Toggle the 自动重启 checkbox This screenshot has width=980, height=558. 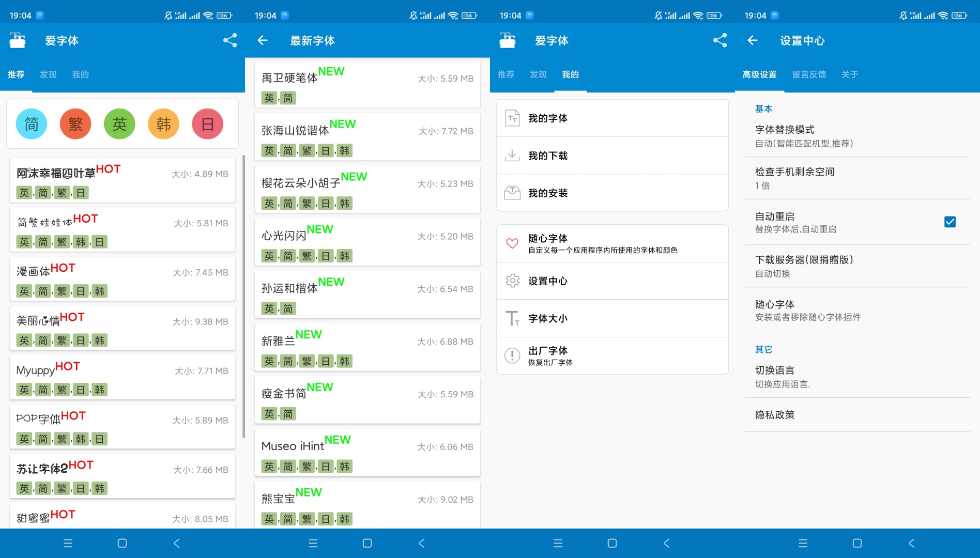950,222
